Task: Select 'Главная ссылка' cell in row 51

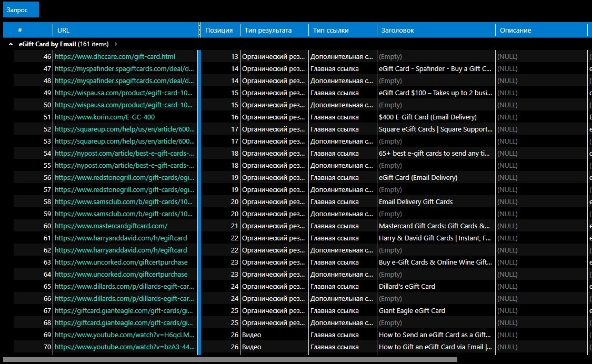Action: tap(343, 117)
